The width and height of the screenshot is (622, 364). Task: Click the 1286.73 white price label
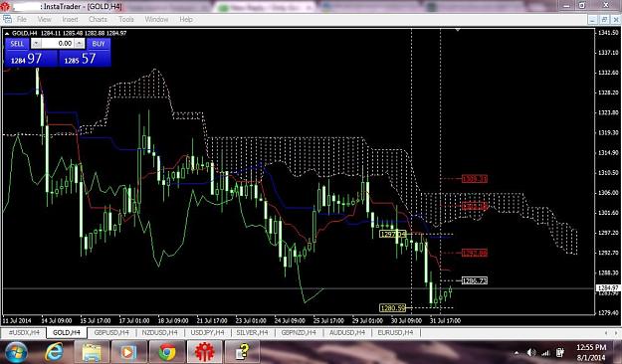475,280
